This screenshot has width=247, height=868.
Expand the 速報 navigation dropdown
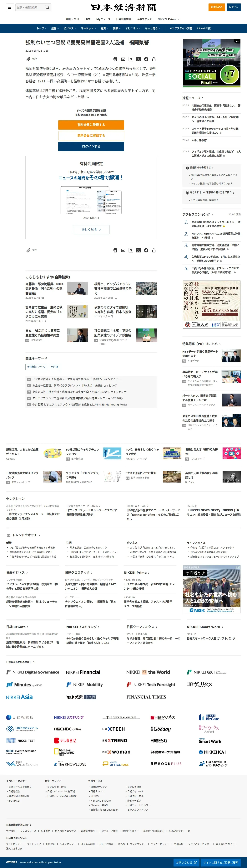click(55, 28)
